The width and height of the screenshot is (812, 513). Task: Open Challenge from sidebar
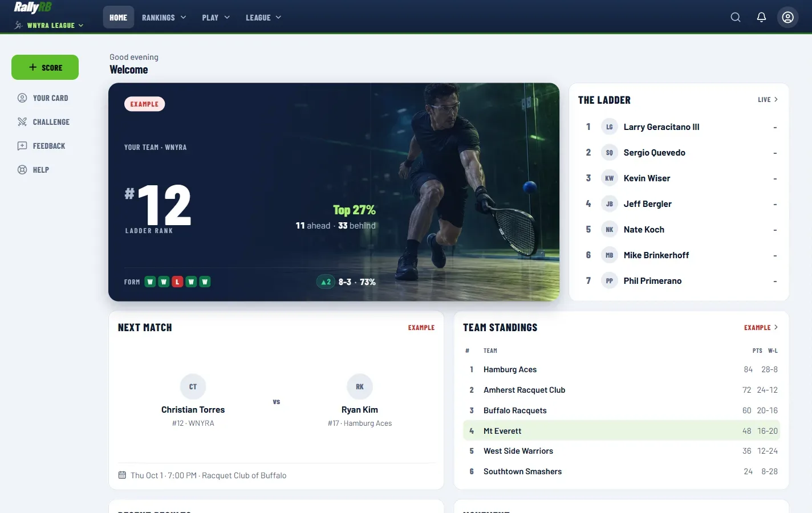(45, 122)
